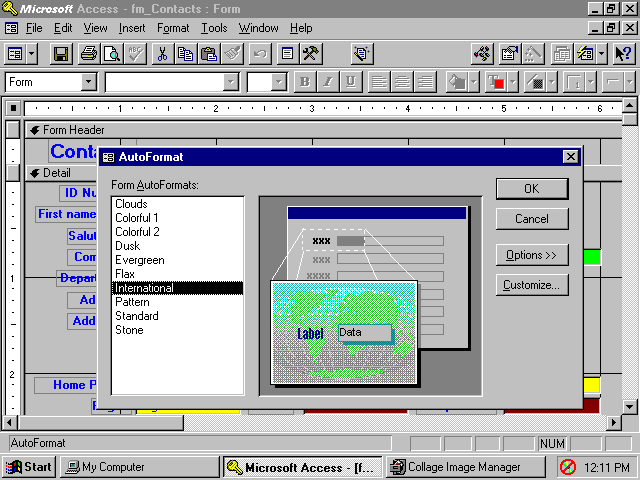Open the Format menu
This screenshot has height=480, width=640.
(x=173, y=28)
